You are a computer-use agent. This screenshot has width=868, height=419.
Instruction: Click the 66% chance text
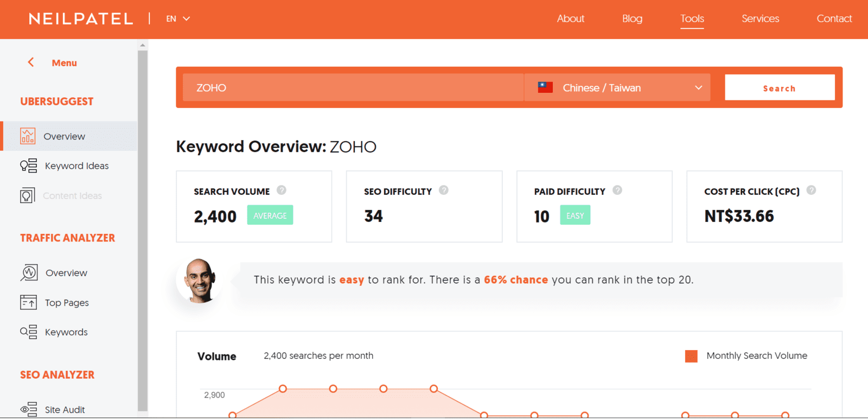[x=516, y=280]
